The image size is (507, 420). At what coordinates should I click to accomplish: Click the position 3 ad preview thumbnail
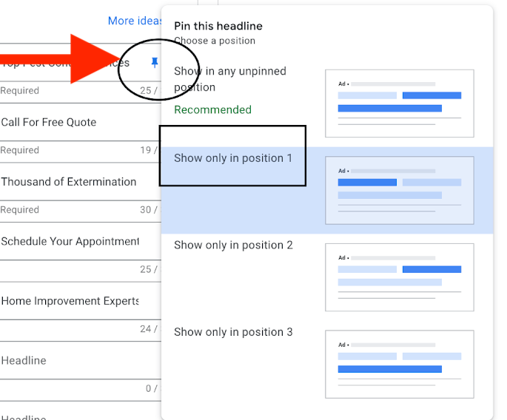399,365
